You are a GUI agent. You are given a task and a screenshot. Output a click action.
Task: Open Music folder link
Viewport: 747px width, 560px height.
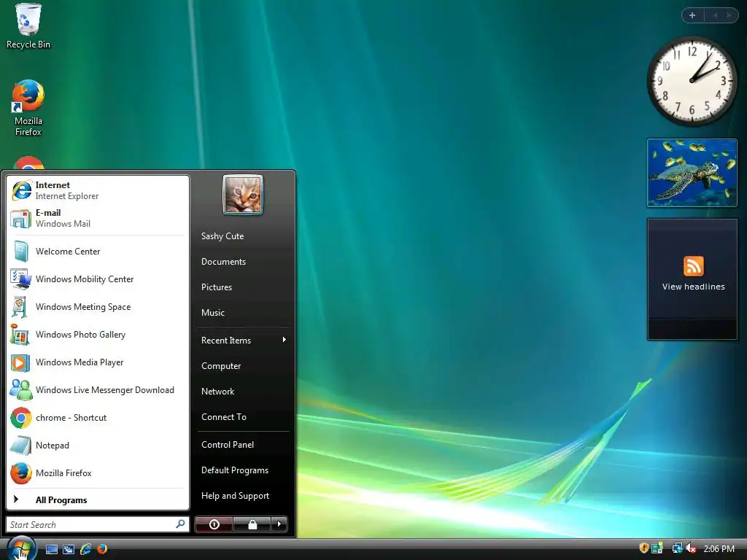pyautogui.click(x=244, y=312)
